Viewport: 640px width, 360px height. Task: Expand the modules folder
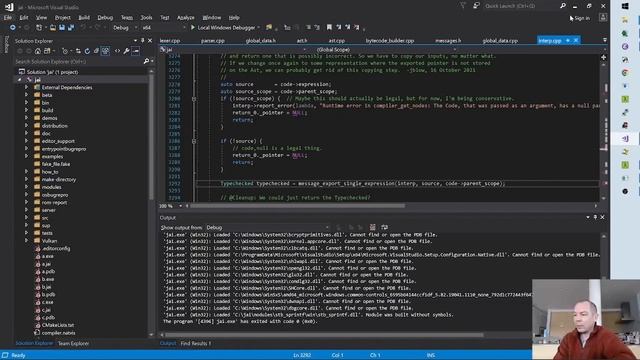click(x=27, y=187)
